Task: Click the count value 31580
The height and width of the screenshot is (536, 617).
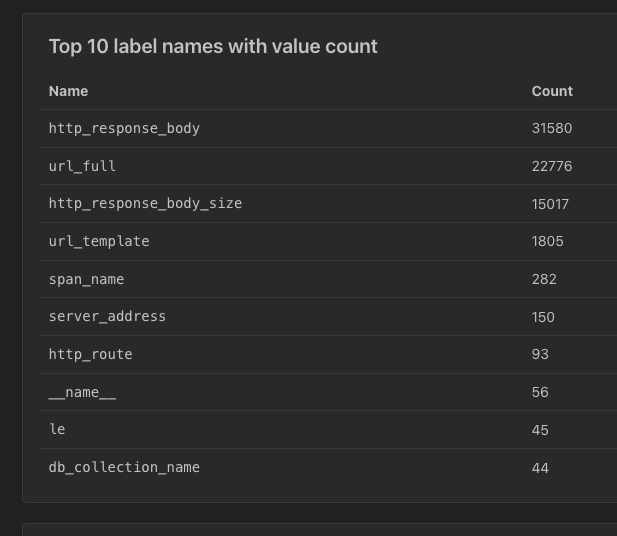Action: (x=552, y=128)
